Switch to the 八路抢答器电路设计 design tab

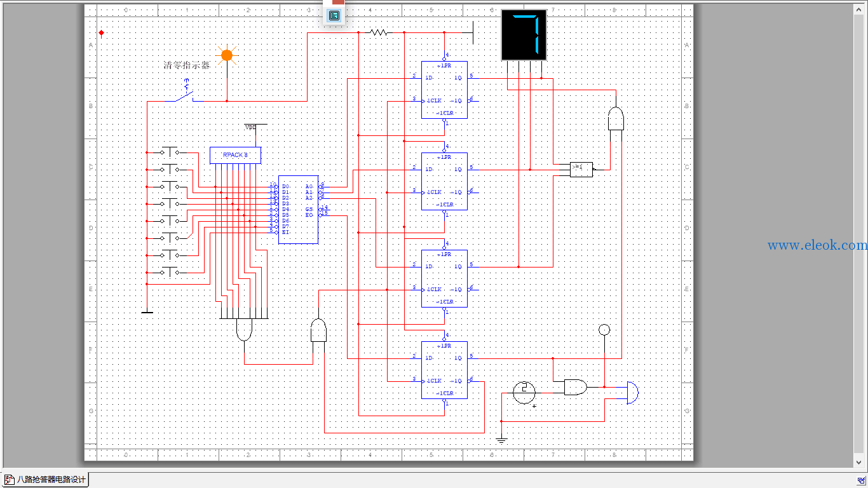(x=44, y=480)
